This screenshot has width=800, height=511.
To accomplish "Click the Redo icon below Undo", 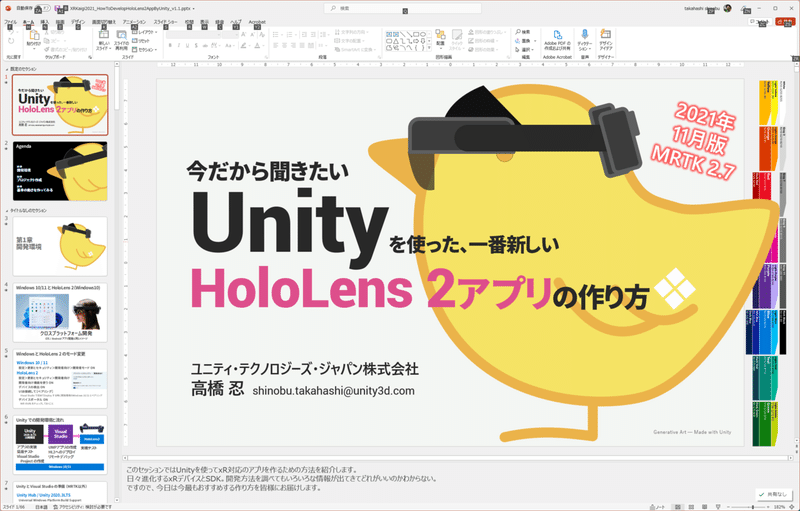I will 11,41.
